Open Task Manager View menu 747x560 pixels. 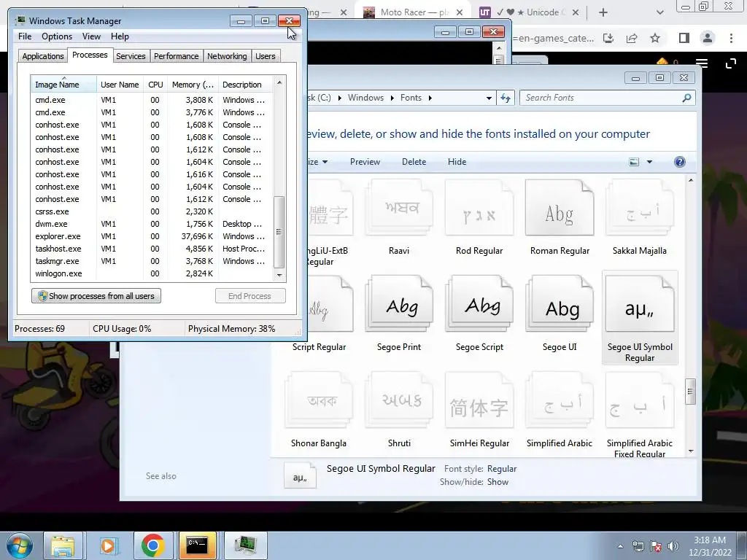pos(91,36)
